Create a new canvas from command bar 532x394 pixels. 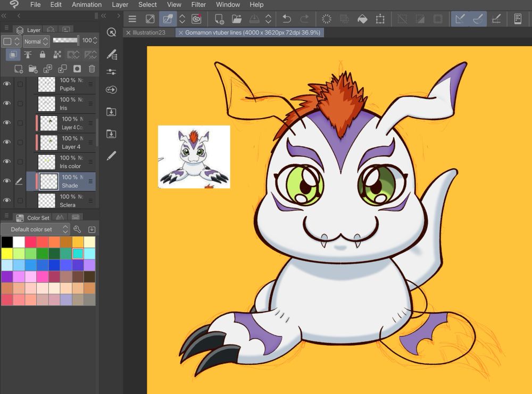click(219, 19)
